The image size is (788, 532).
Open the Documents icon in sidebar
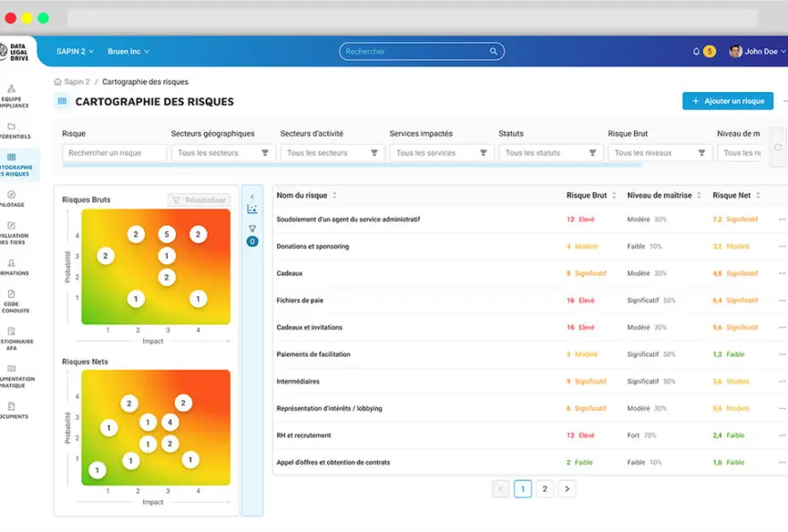coord(12,406)
